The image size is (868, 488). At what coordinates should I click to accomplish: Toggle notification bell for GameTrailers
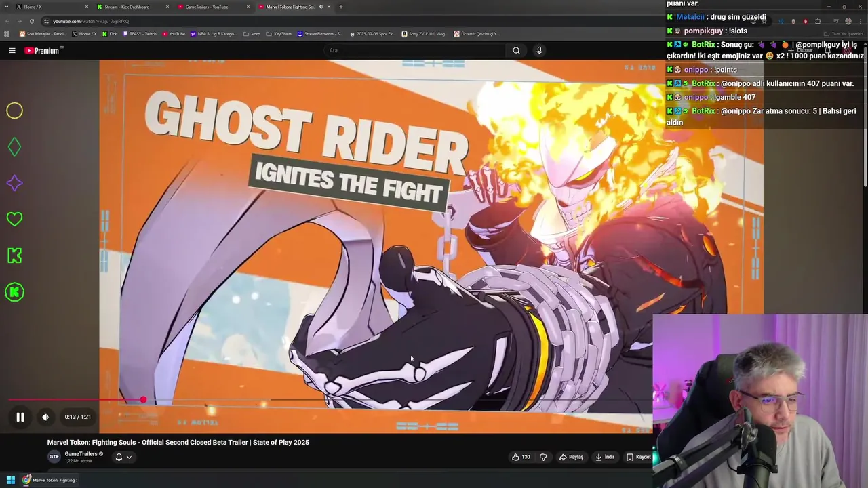(119, 457)
